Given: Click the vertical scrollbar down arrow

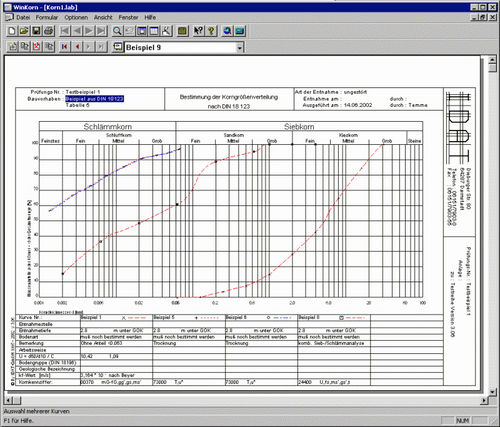Looking at the screenshot, I should click(x=493, y=392).
